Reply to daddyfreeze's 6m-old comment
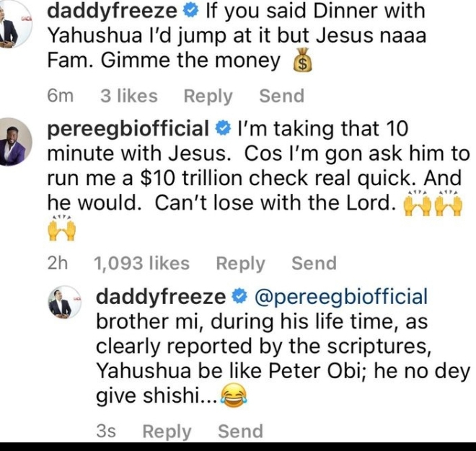The height and width of the screenshot is (451, 476). tap(208, 96)
